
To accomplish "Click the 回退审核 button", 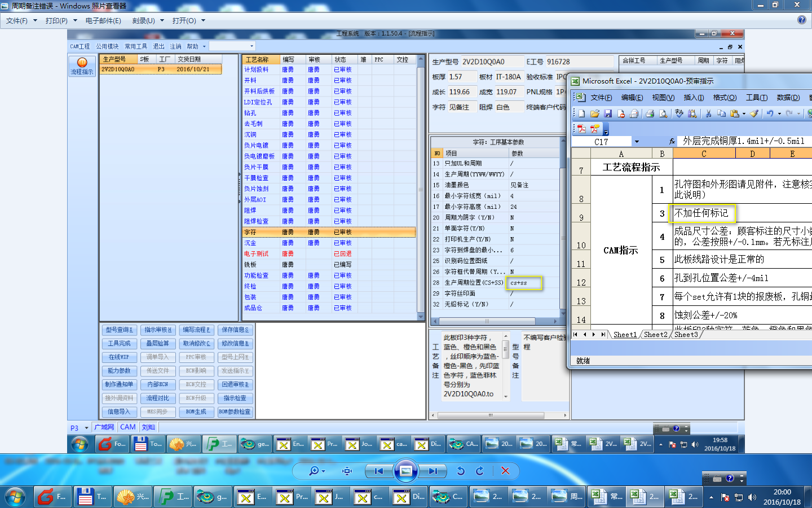I will [235, 384].
